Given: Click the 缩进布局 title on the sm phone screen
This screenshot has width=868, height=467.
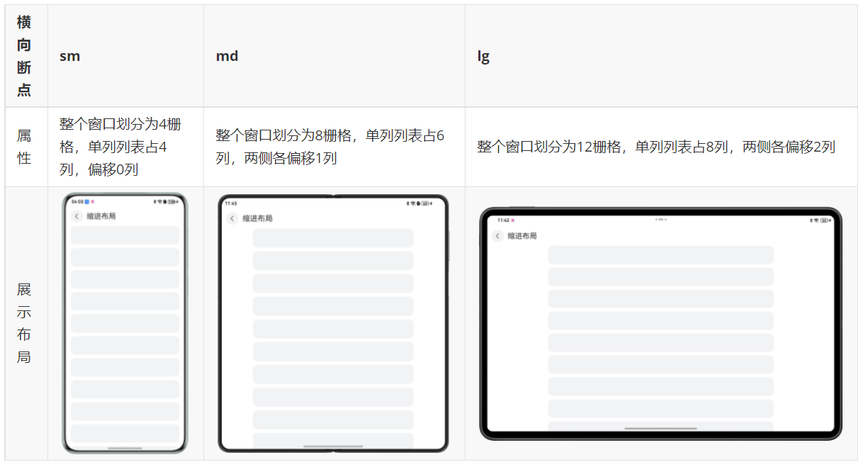Looking at the screenshot, I should (101, 216).
